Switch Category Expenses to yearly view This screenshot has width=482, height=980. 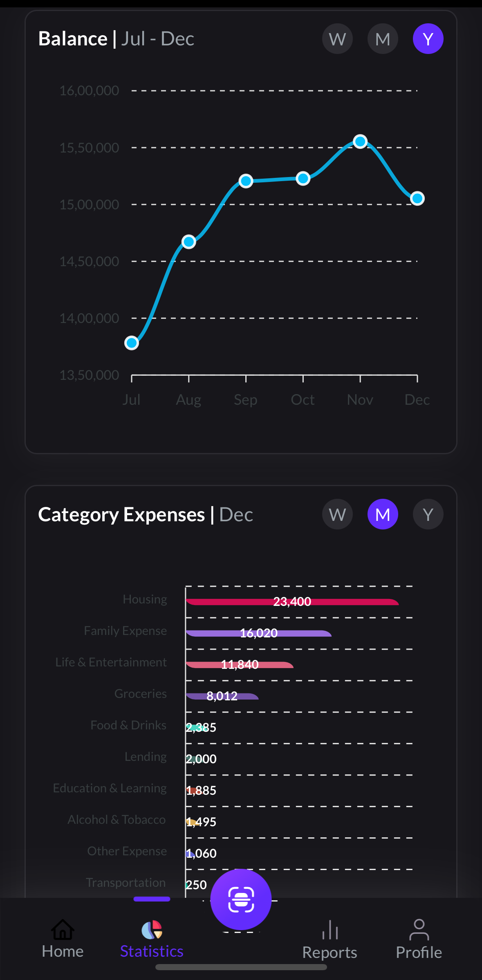428,514
